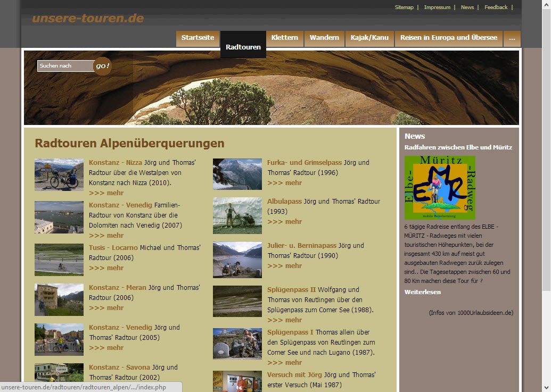Click into the 'Suchen nach' search field
Screen dimensions: 551x392
click(65, 66)
